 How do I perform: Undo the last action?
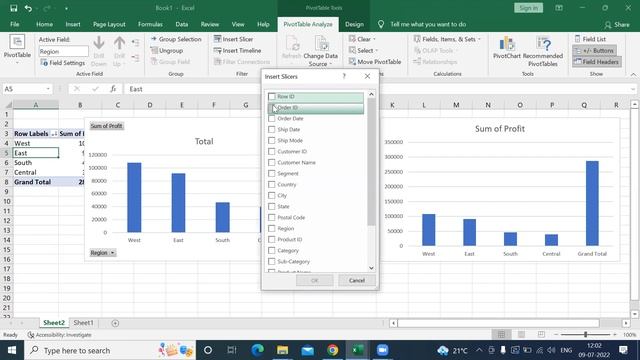coord(28,8)
